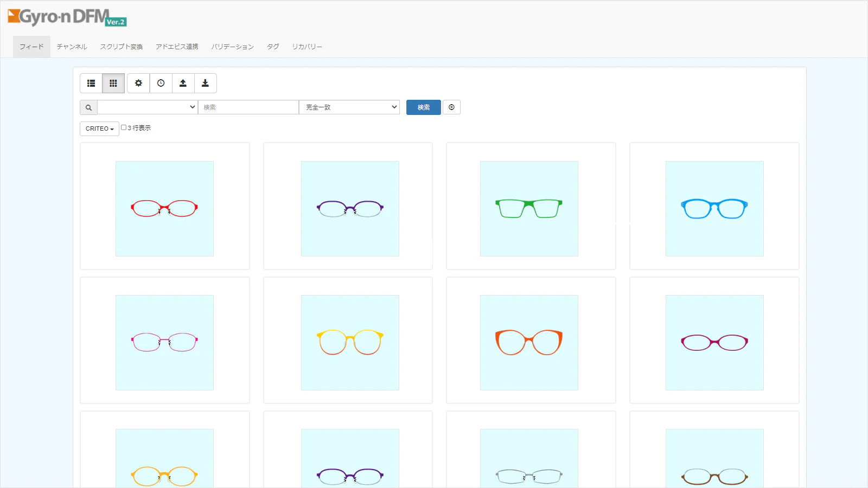
Task: Select the brown glasses thumbnail
Action: pos(714,459)
